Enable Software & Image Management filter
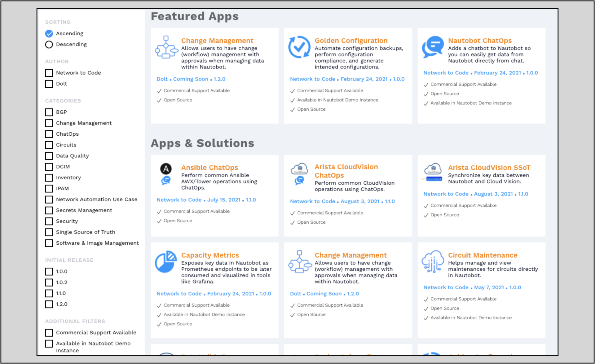Screen dimensions: 595x364 pyautogui.click(x=49, y=243)
